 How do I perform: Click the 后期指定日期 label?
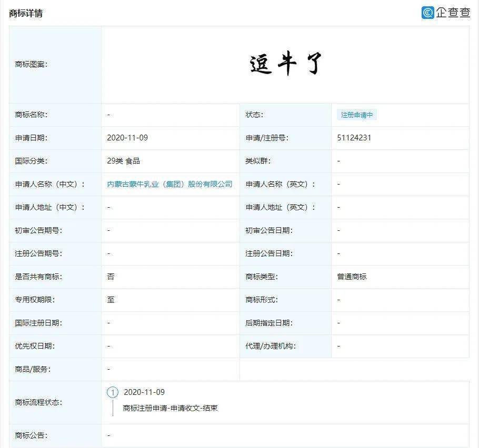coord(269,323)
